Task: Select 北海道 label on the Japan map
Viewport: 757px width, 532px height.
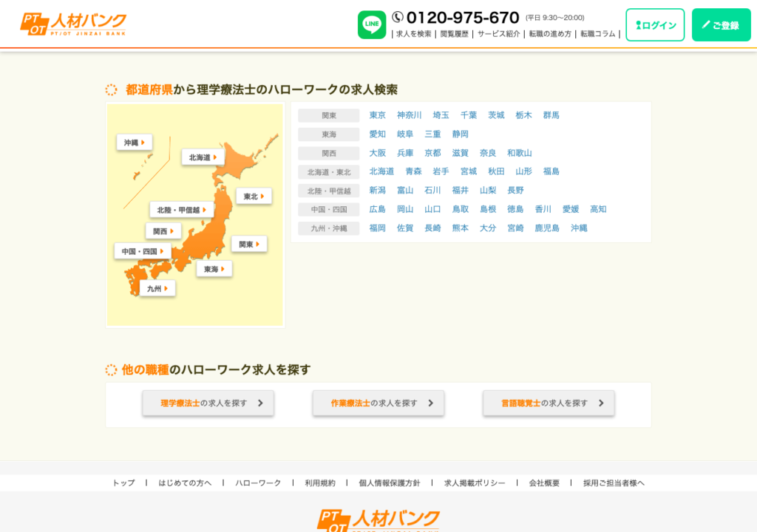Action: tap(203, 157)
